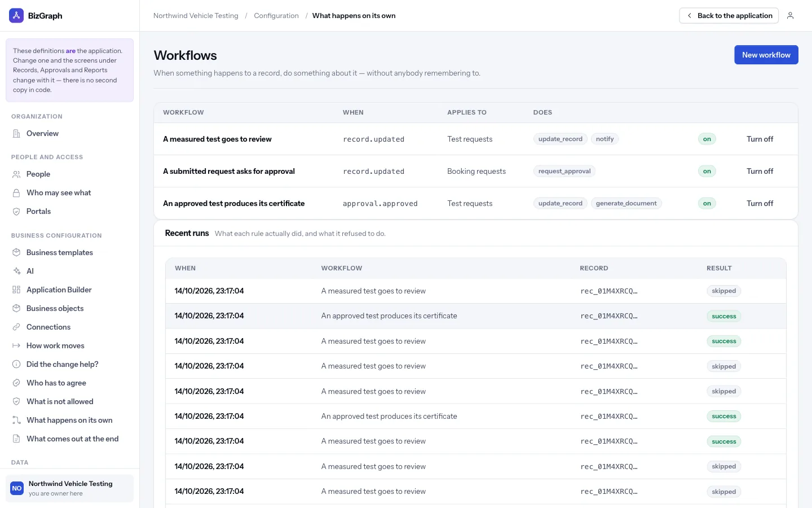812x508 pixels.
Task: Click the AI sparkle icon
Action: click(16, 271)
